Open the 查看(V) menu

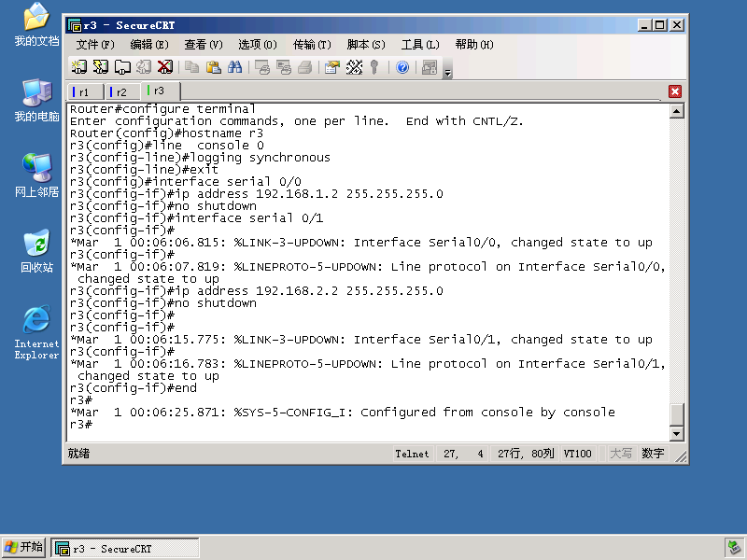pyautogui.click(x=204, y=45)
